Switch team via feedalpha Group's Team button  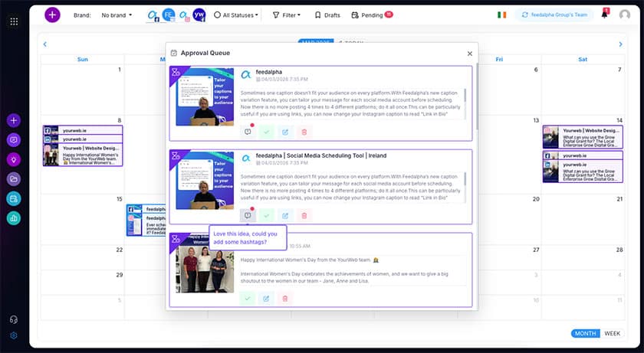tap(556, 15)
